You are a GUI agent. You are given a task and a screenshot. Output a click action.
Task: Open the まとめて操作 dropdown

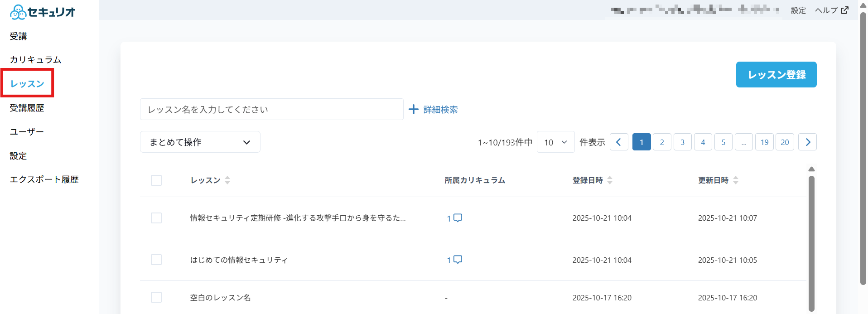[200, 142]
